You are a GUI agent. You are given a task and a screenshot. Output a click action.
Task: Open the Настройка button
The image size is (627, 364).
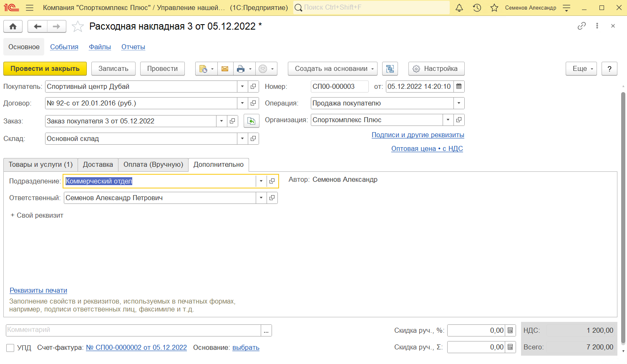tap(436, 69)
